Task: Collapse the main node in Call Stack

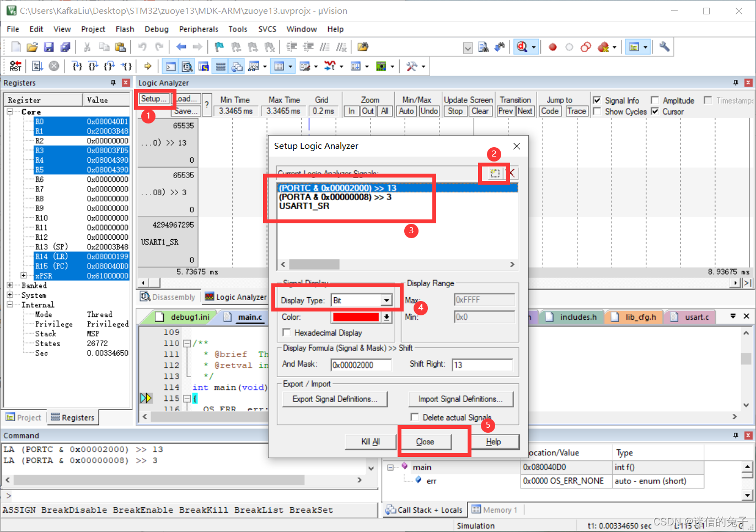Action: tap(390, 467)
